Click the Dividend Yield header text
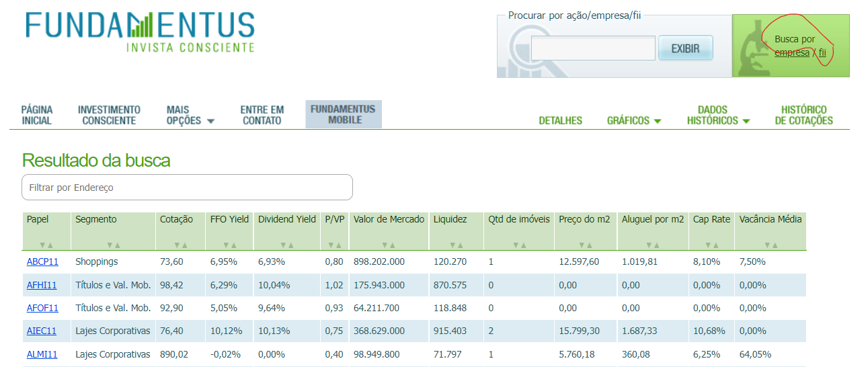 coord(287,219)
